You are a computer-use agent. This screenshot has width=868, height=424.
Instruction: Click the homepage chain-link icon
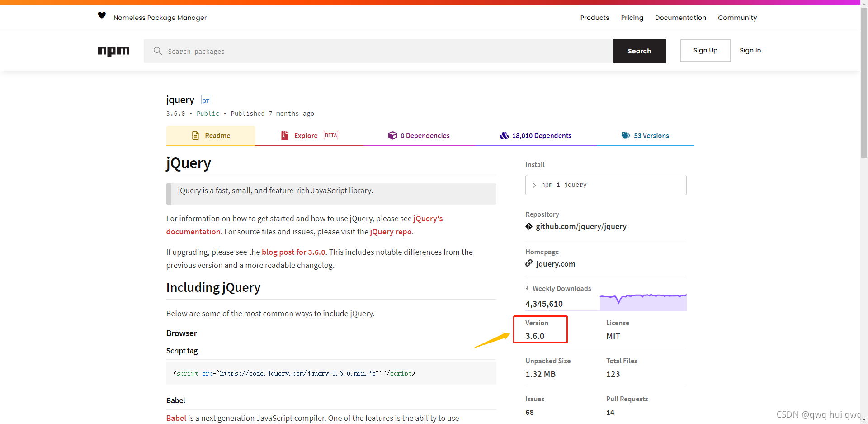[x=529, y=263]
